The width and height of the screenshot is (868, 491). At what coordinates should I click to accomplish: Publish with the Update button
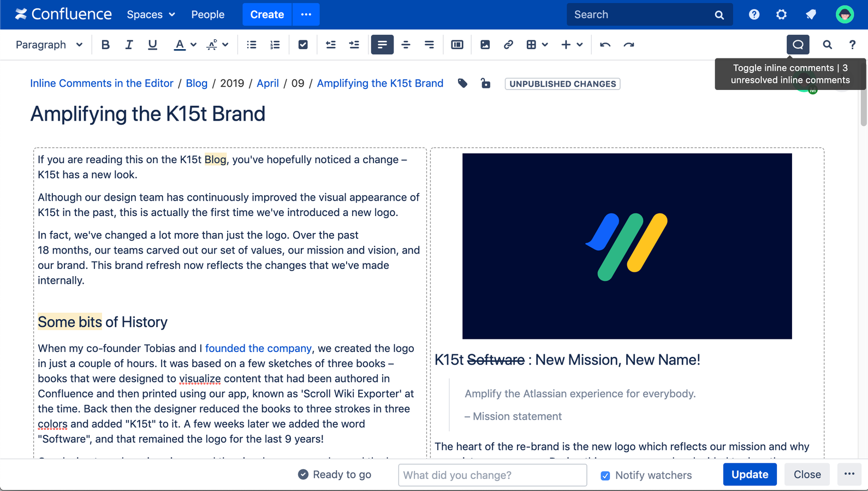pyautogui.click(x=750, y=475)
